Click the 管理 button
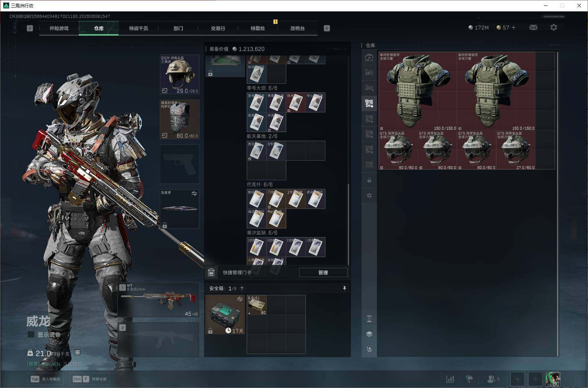Viewport: 588px width, 388px height. point(323,273)
